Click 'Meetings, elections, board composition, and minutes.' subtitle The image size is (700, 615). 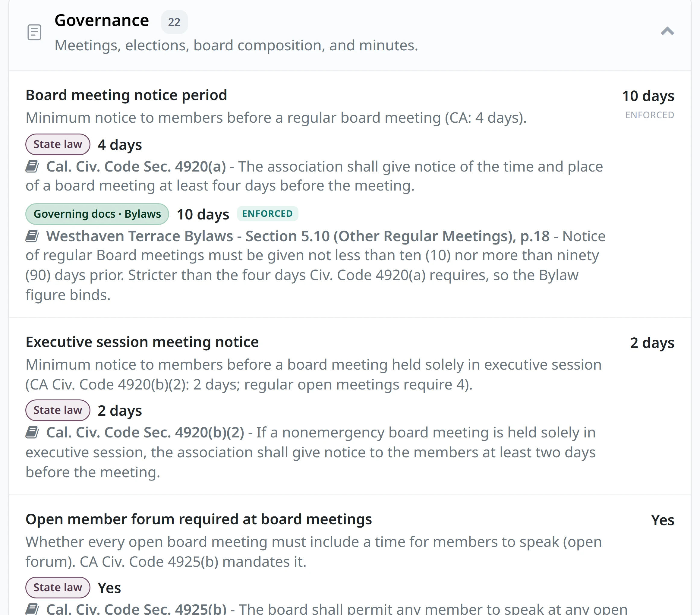(236, 46)
